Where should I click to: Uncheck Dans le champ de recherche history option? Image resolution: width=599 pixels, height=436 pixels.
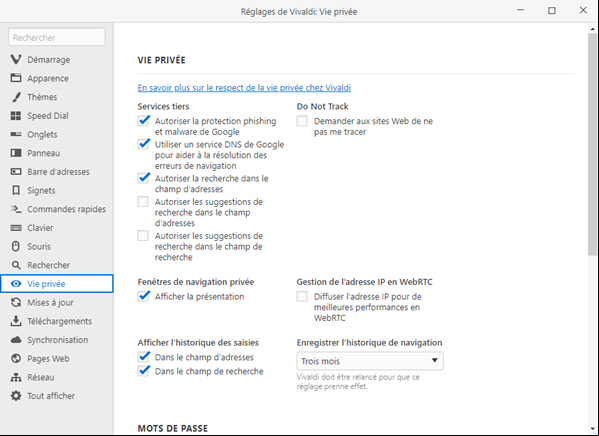pos(144,371)
